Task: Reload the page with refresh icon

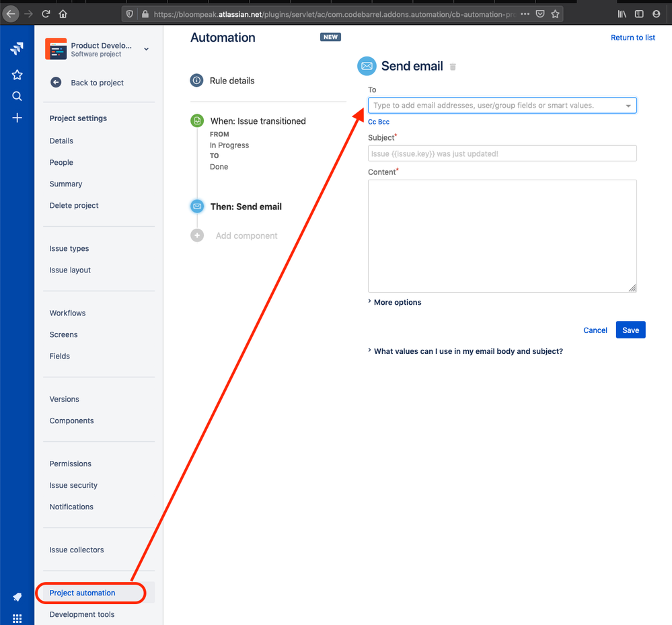Action: [x=46, y=14]
